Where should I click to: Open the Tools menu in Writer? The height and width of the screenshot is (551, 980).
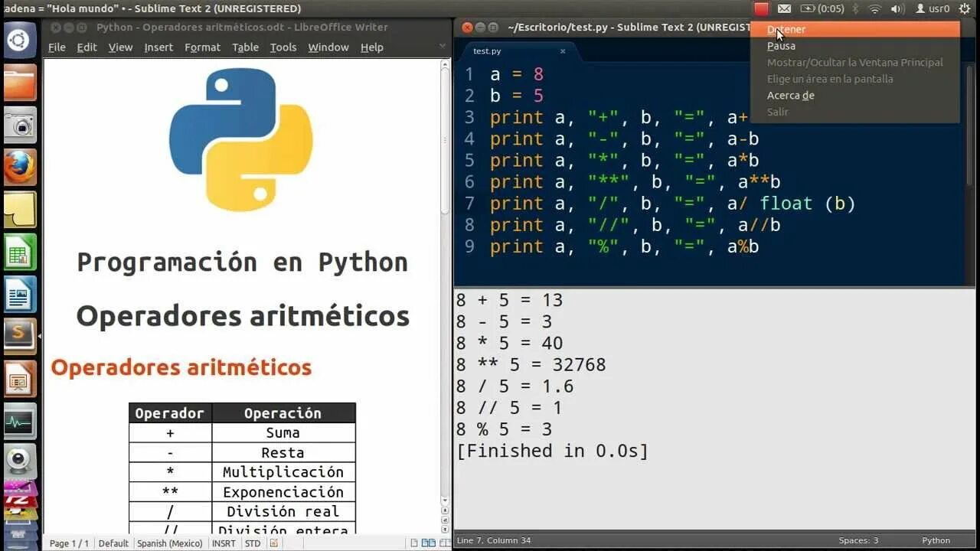click(283, 47)
